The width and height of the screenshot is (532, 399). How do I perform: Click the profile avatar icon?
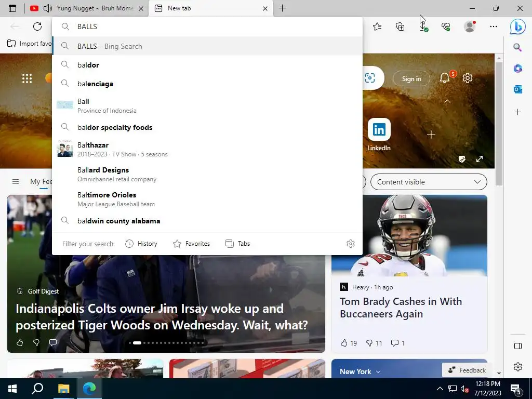[x=470, y=26]
